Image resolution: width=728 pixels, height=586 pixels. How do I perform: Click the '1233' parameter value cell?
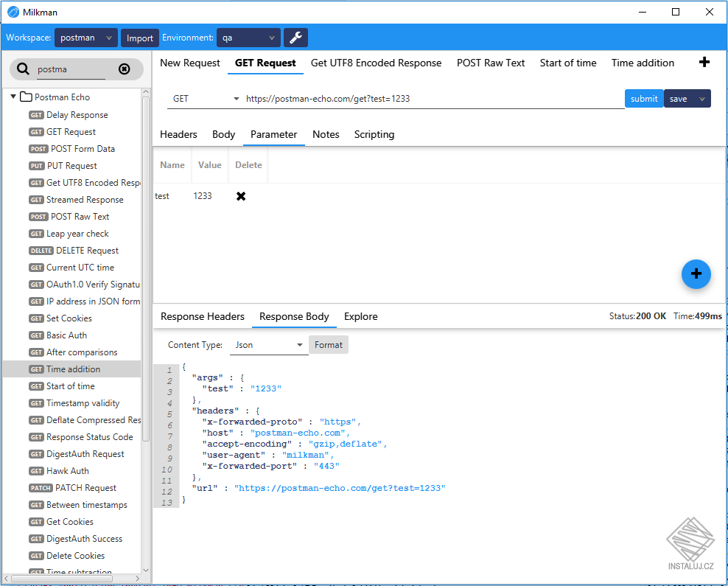click(x=203, y=196)
